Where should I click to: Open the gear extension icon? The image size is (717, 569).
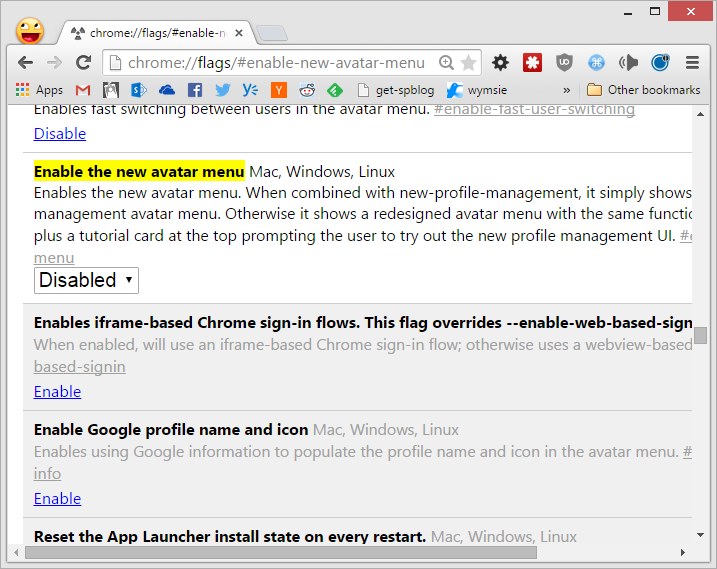tap(500, 63)
